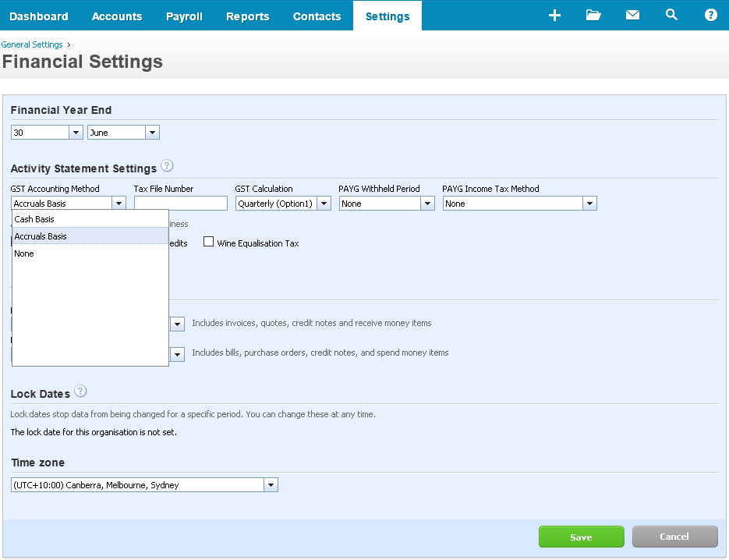Open the mail envelope icon
This screenshot has height=560, width=729.
[x=632, y=16]
